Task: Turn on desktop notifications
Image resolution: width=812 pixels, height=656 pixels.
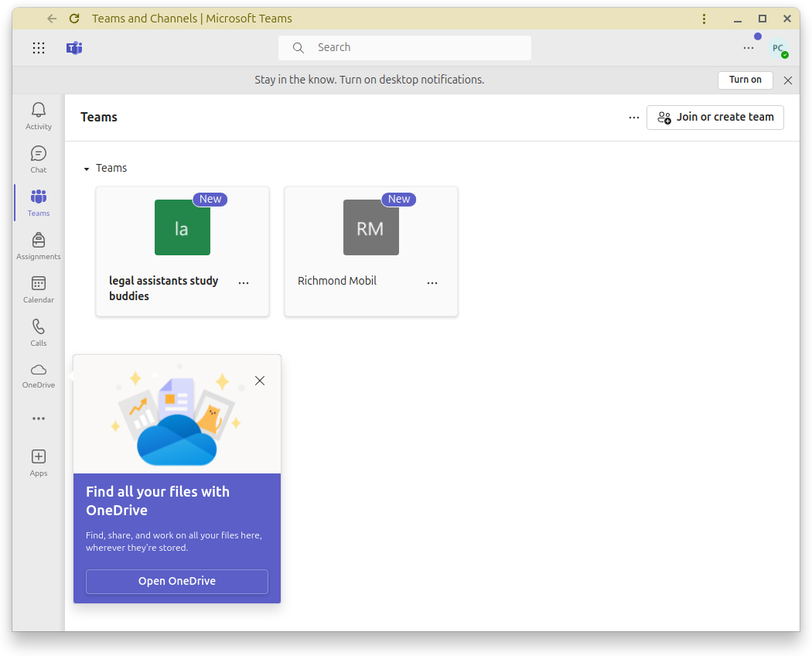Action: 745,80
